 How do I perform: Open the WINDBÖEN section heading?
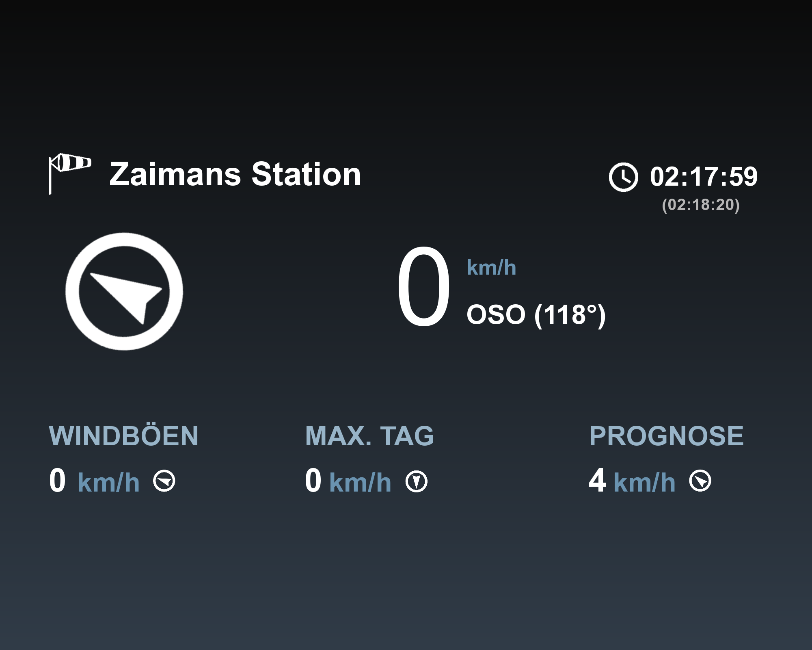pyautogui.click(x=124, y=436)
